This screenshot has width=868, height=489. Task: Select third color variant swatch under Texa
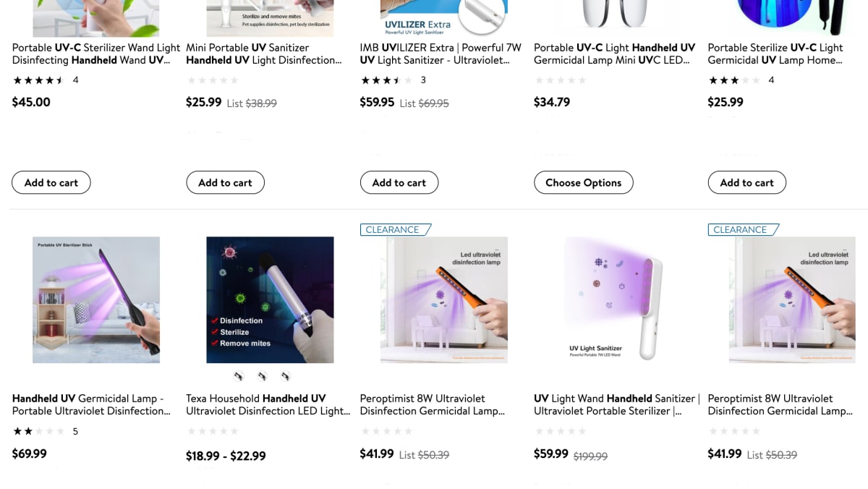[x=285, y=376]
